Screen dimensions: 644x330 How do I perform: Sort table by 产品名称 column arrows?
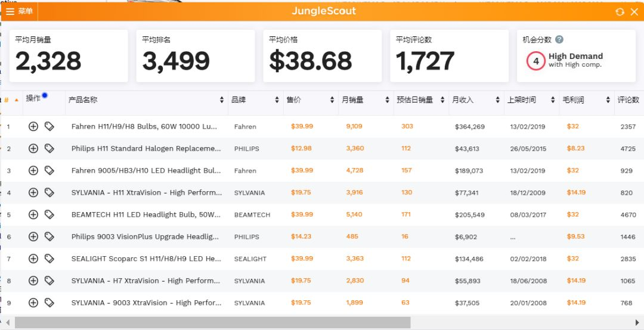tap(222, 99)
